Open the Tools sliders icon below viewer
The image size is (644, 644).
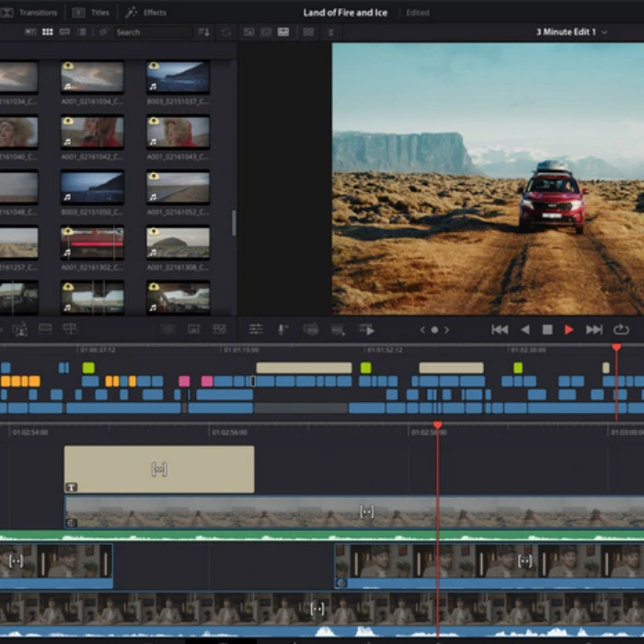click(256, 329)
